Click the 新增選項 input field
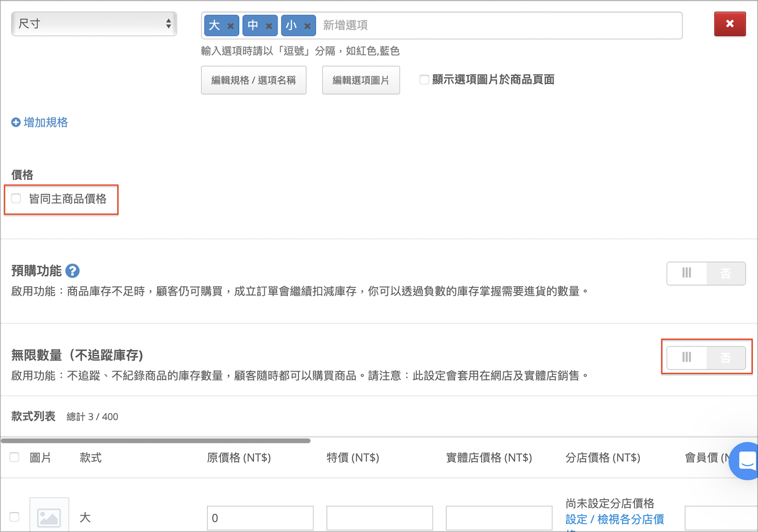The height and width of the screenshot is (532, 758). coord(497,26)
